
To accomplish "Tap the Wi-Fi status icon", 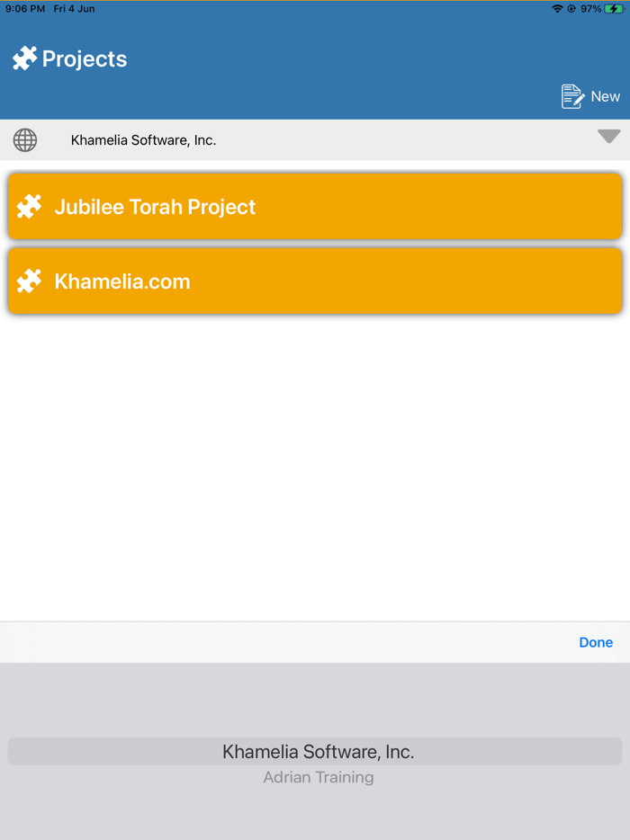I will pos(557,9).
